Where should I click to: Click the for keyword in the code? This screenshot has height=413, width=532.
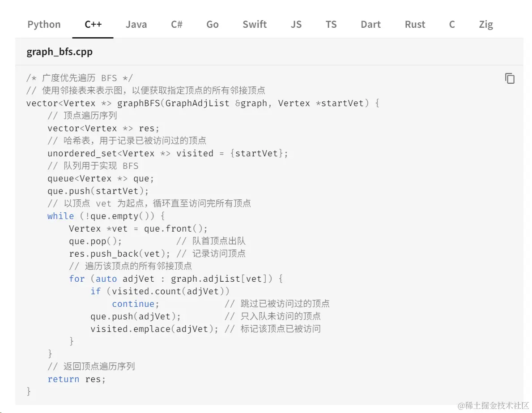click(77, 279)
